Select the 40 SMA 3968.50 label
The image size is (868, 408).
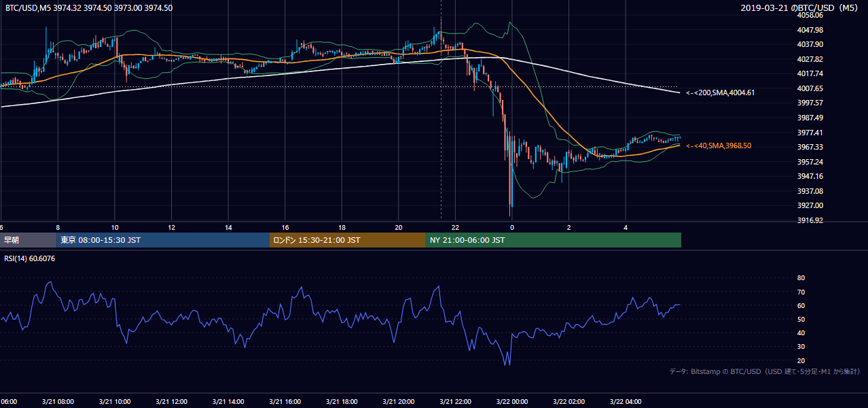click(719, 146)
